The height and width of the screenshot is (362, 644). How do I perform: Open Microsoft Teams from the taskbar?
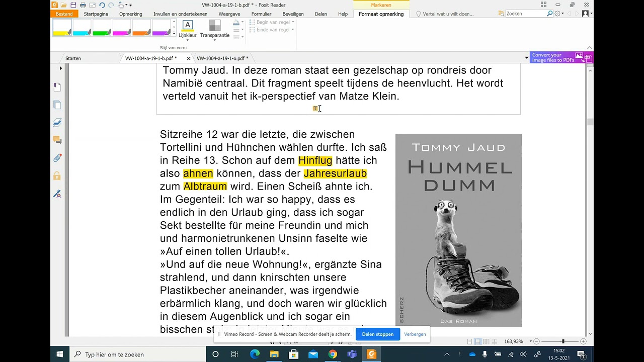[x=352, y=354]
